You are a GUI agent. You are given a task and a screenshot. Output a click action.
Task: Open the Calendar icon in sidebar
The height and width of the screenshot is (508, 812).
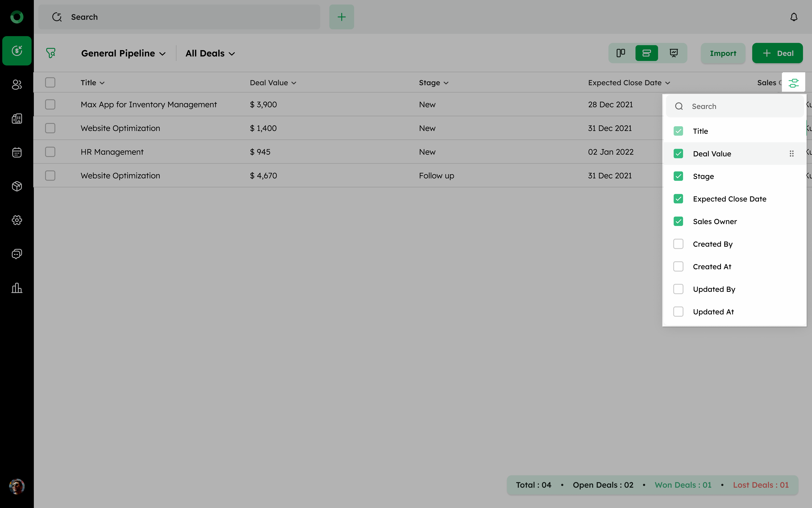(x=17, y=153)
